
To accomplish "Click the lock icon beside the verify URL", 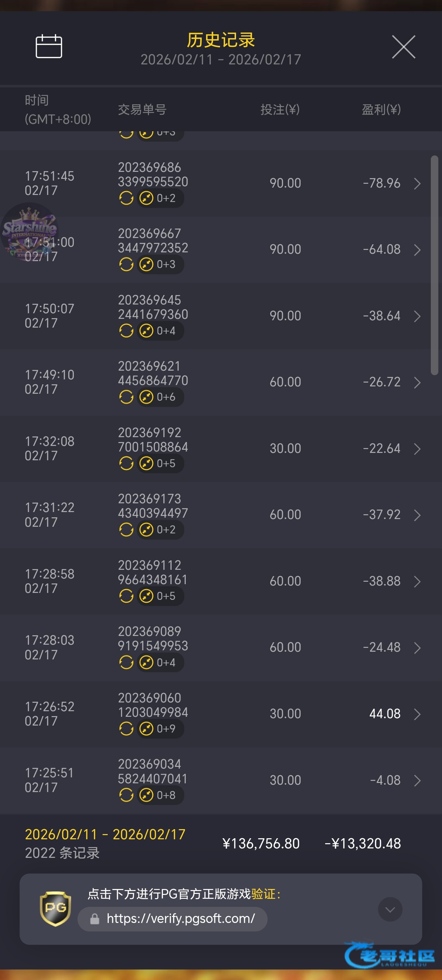I will [95, 919].
